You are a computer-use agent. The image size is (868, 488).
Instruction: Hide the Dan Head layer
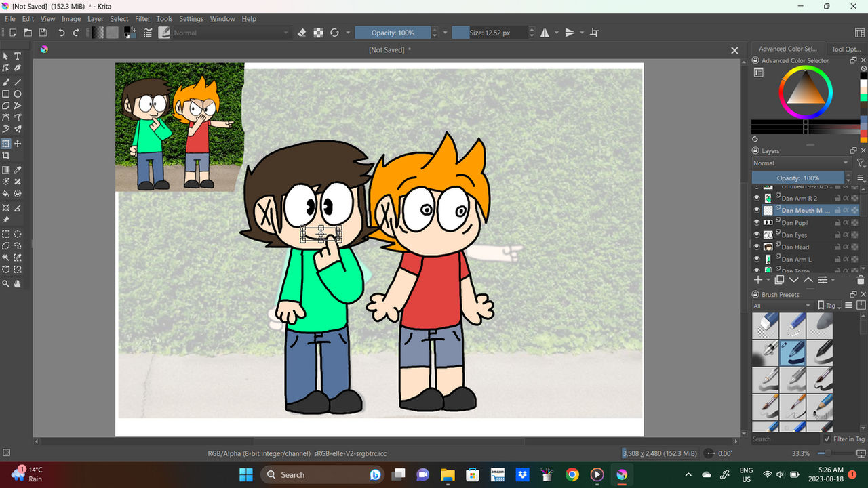click(757, 247)
